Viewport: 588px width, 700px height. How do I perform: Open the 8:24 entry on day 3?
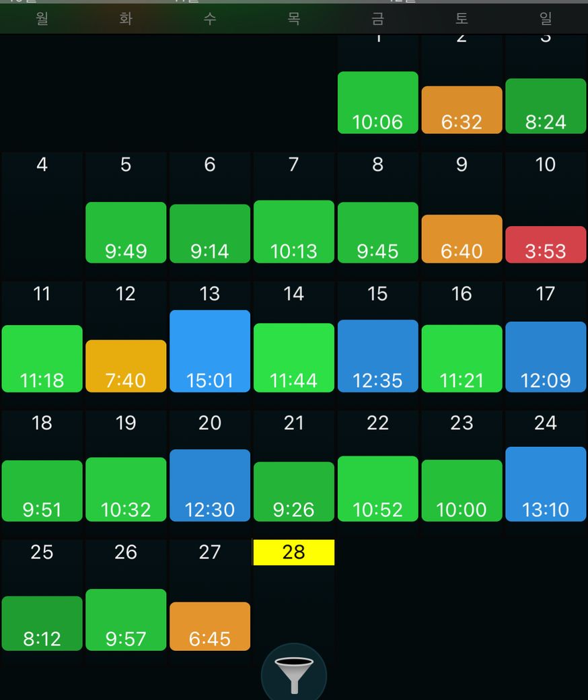tap(546, 106)
